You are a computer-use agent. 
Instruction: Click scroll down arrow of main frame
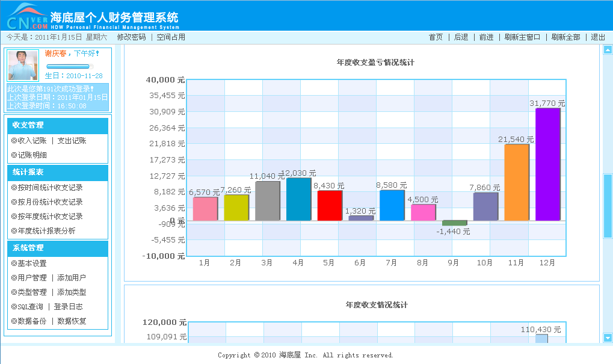point(608,338)
